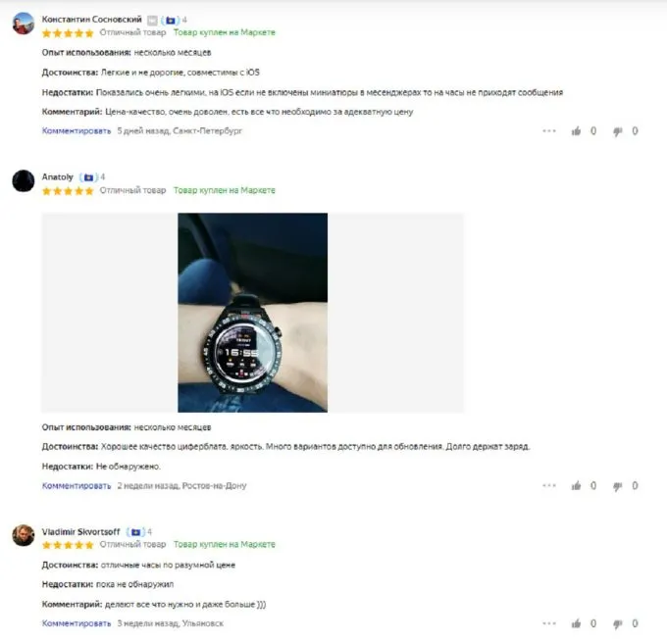667x644 pixels.
Task: Dislike Vladimir Skvortsoff's review with thumbs down
Action: pyautogui.click(x=618, y=624)
